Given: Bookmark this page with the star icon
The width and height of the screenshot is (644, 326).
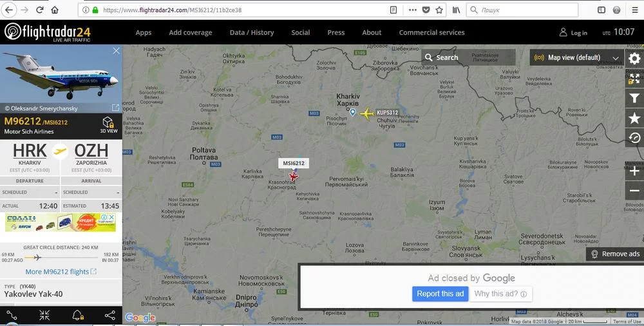Looking at the screenshot, I should 439,10.
